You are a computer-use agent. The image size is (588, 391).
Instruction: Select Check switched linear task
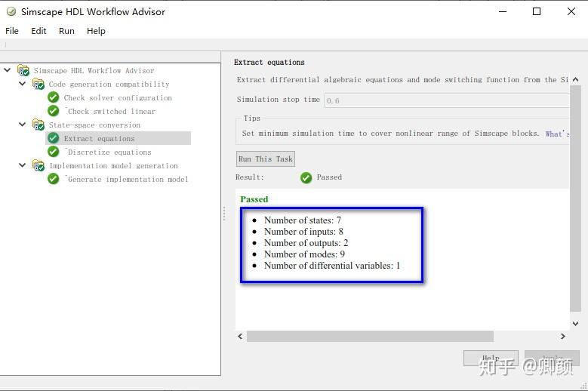[x=112, y=112]
